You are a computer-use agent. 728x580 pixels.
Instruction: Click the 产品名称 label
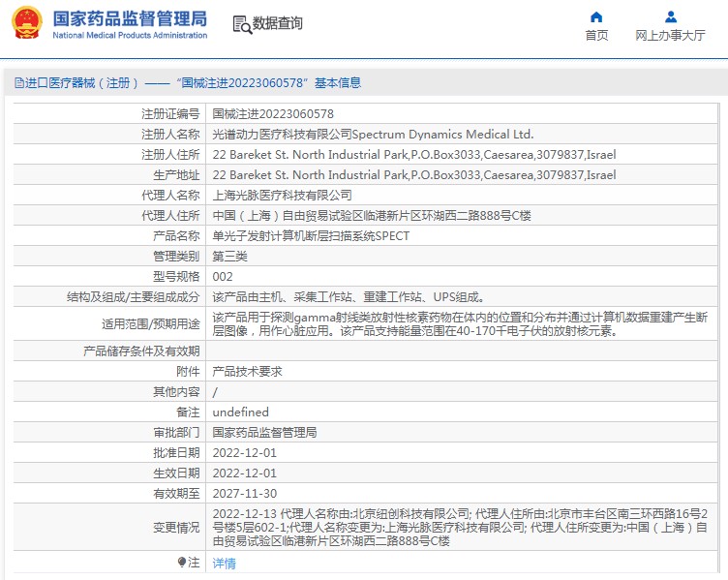(x=176, y=236)
